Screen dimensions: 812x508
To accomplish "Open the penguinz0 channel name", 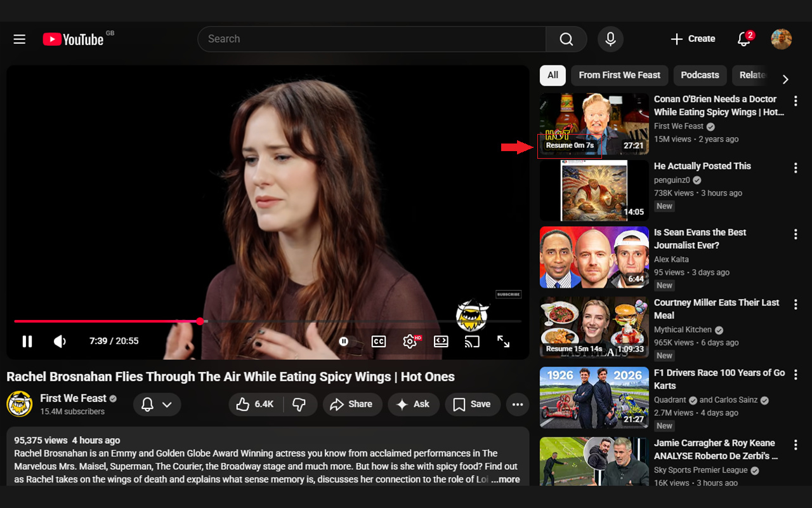I will click(x=672, y=180).
